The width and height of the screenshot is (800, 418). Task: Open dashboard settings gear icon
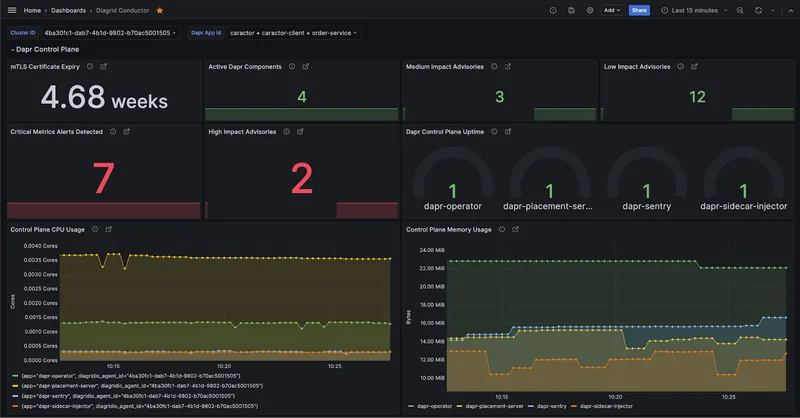pyautogui.click(x=589, y=10)
